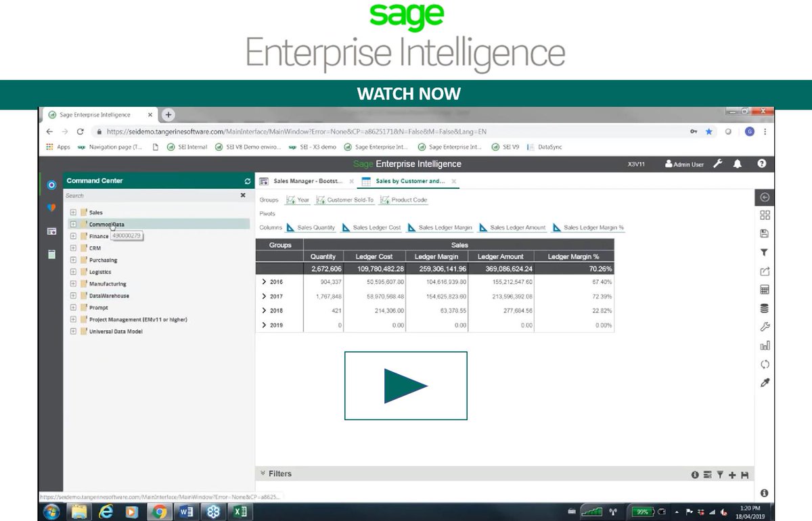Click the wrench icon in right toolbar

pyautogui.click(x=765, y=327)
